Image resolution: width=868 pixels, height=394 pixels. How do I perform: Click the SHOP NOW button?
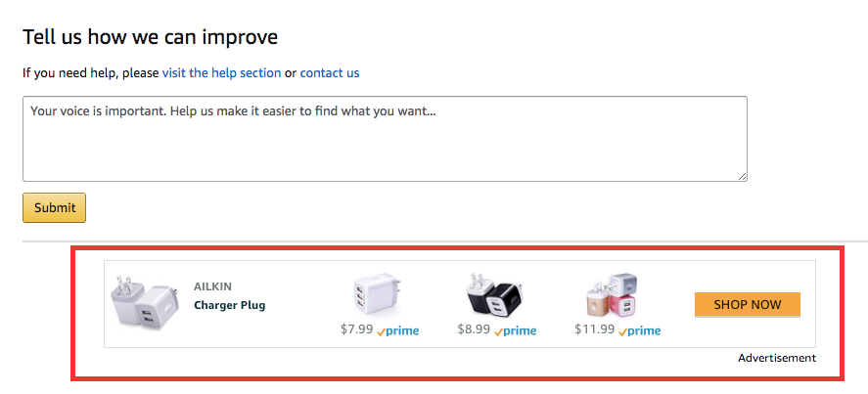748,304
